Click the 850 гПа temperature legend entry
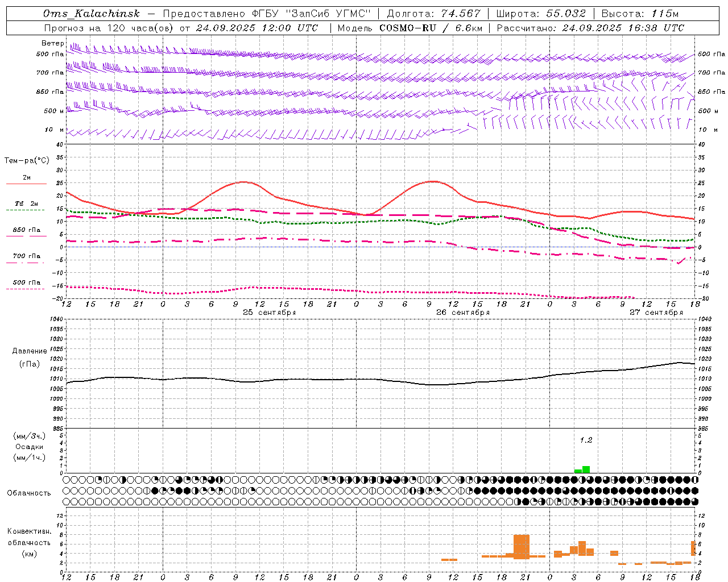 (x=27, y=230)
